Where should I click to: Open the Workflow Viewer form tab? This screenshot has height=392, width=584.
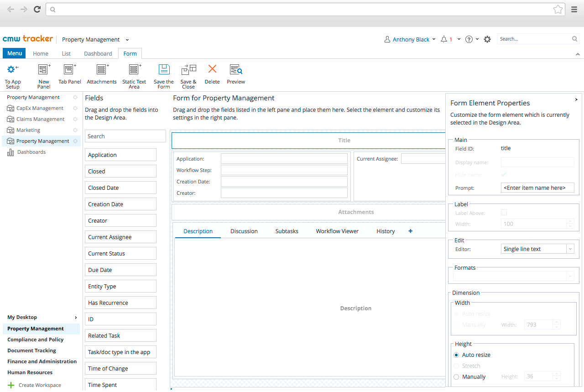tap(337, 231)
